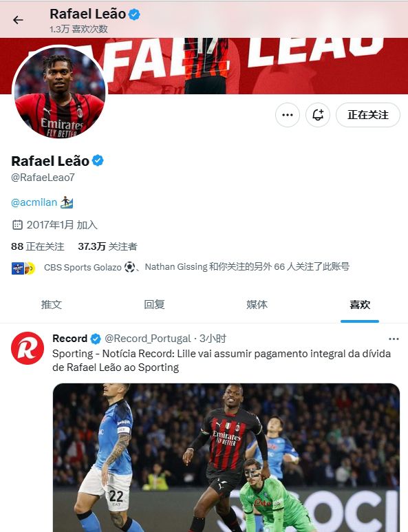408x532 pixels.
Task: Open the three-dot profile options menu
Action: pyautogui.click(x=288, y=115)
